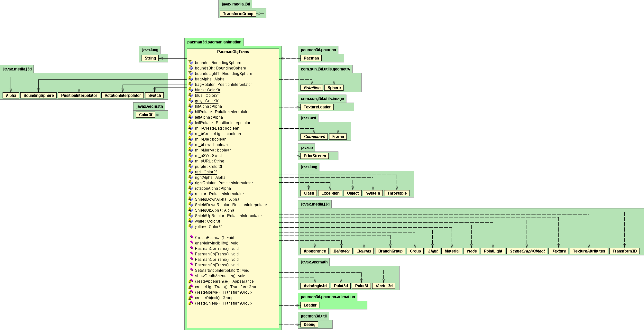Click the icon beside bounds : BoundingSphere field
The width and height of the screenshot is (644, 330).
click(x=191, y=62)
